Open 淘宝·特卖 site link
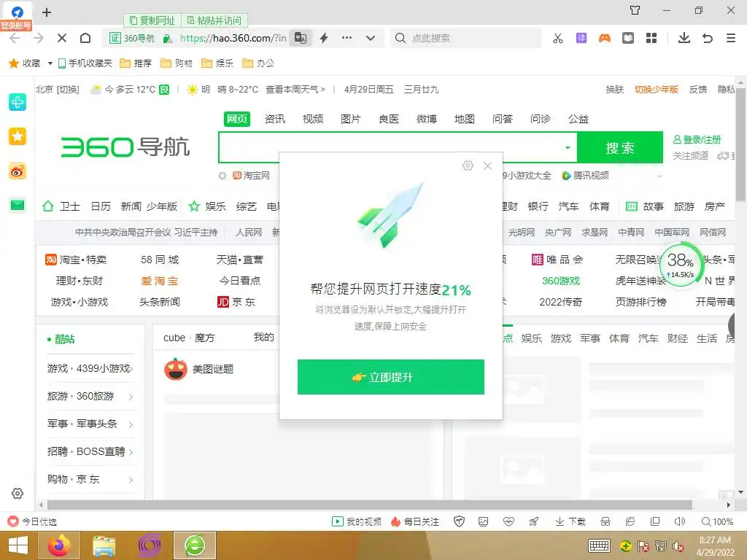Screen dimensions: 747x560 coord(76,260)
